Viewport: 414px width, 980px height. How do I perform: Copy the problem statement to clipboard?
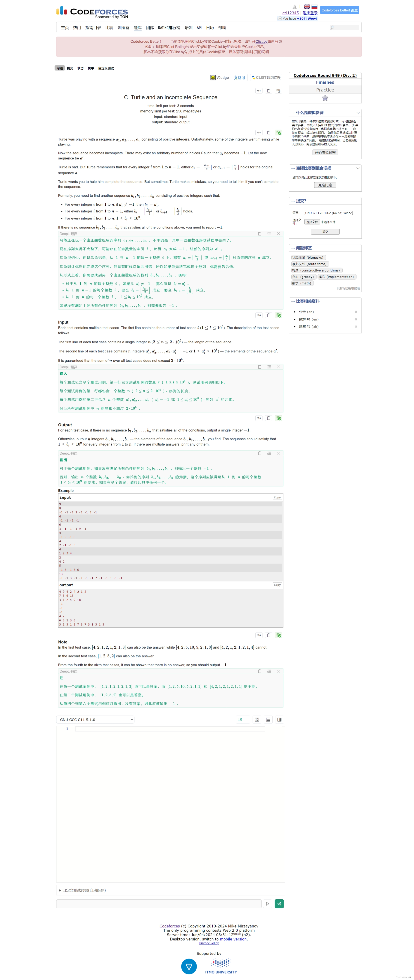[x=269, y=91]
